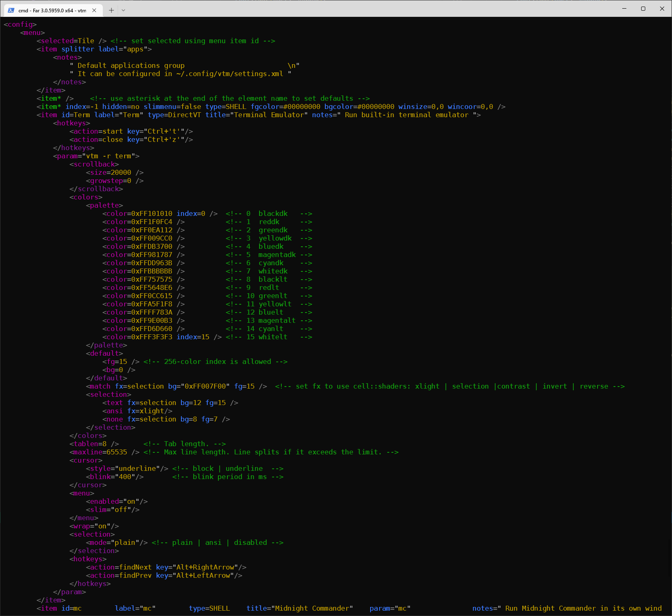672x616 pixels.
Task: Click the fg=15 default value
Action: [117, 362]
